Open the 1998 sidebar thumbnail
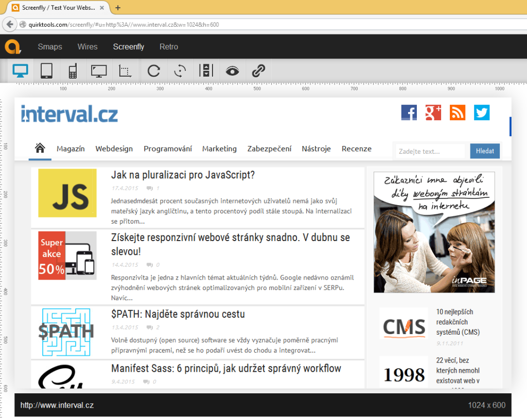This screenshot has width=527, height=420. click(x=403, y=373)
